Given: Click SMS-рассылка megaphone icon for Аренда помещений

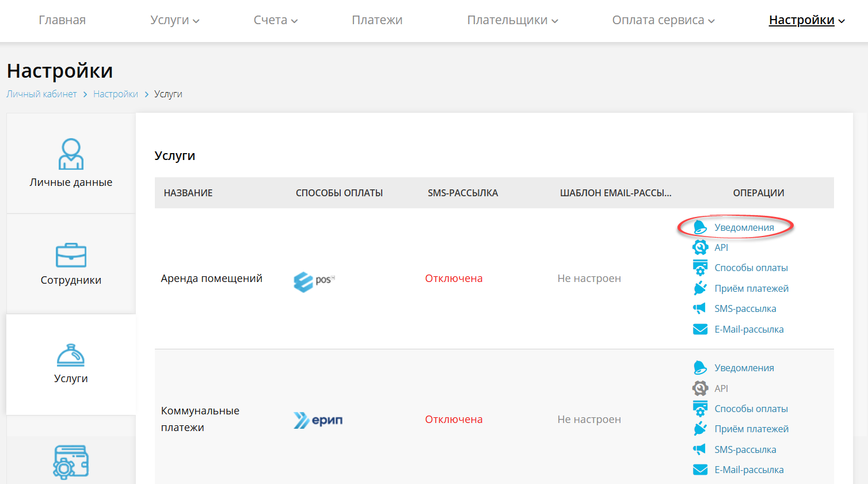Looking at the screenshot, I should (700, 308).
